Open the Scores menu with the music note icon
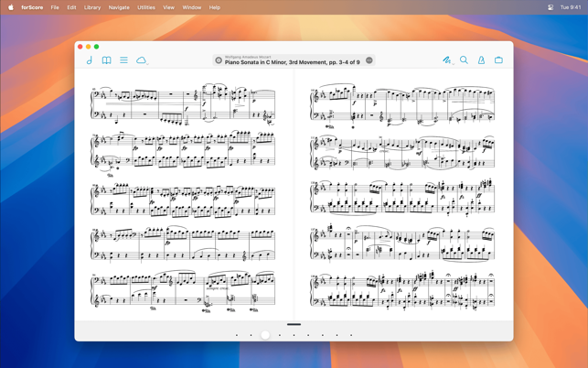Viewport: 588px width, 368px height. point(90,60)
